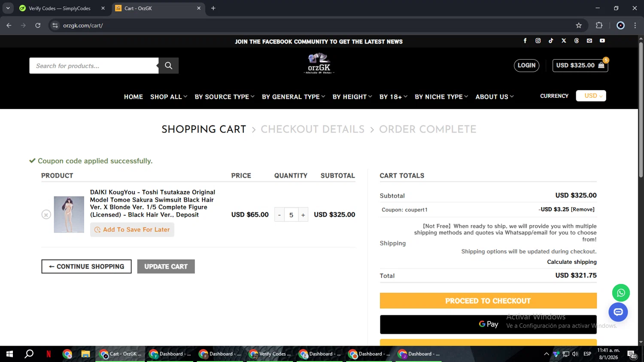644x362 pixels.
Task: Remove the DAIKI KougYou item with X icon
Action: click(x=46, y=214)
